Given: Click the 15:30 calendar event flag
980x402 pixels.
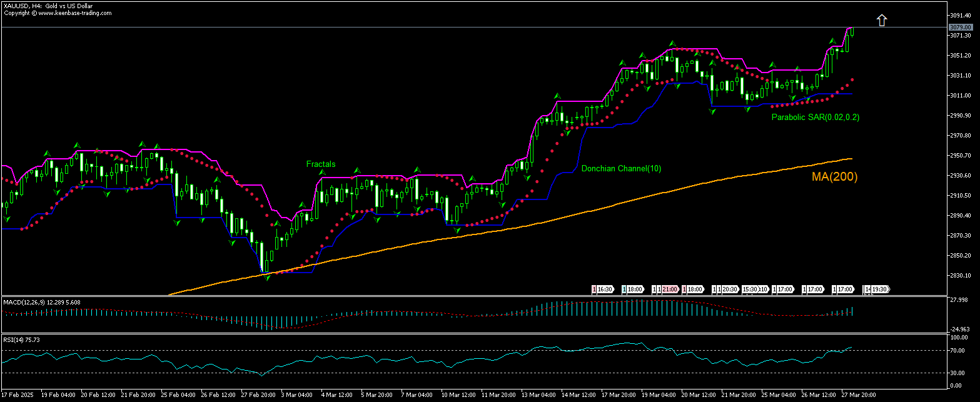Looking at the screenshot, I should (x=750, y=289).
